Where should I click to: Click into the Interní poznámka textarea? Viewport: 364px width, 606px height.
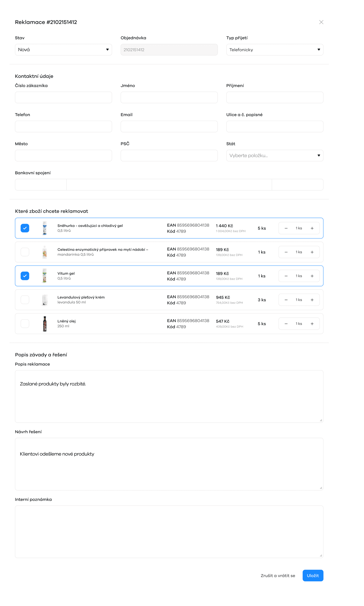pos(169,531)
